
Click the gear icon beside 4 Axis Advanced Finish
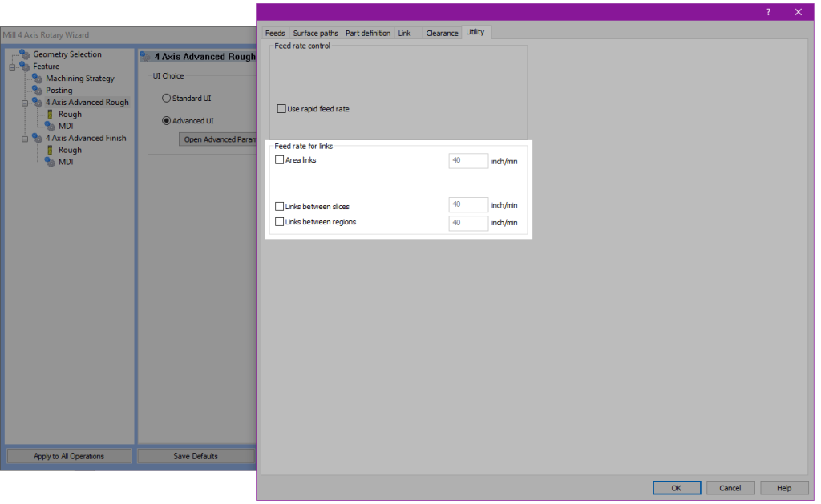(38, 138)
